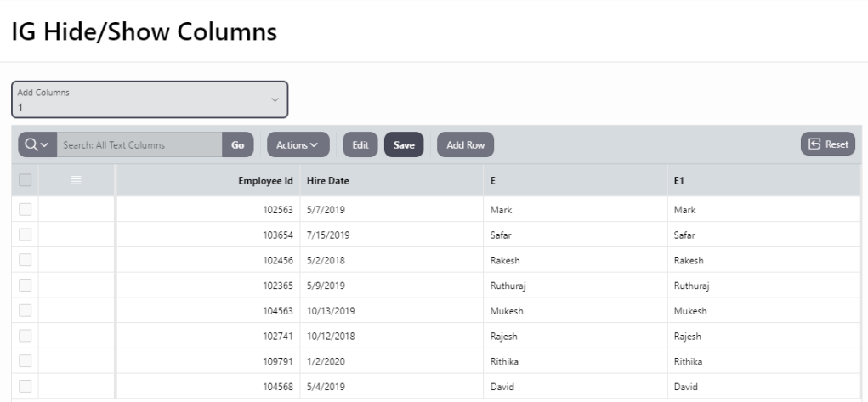The width and height of the screenshot is (868, 402).
Task: Open the Add Columns dropdown list
Action: [x=150, y=99]
